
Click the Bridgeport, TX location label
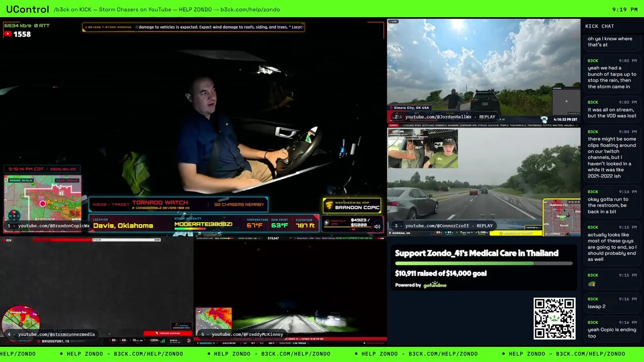coord(56,341)
